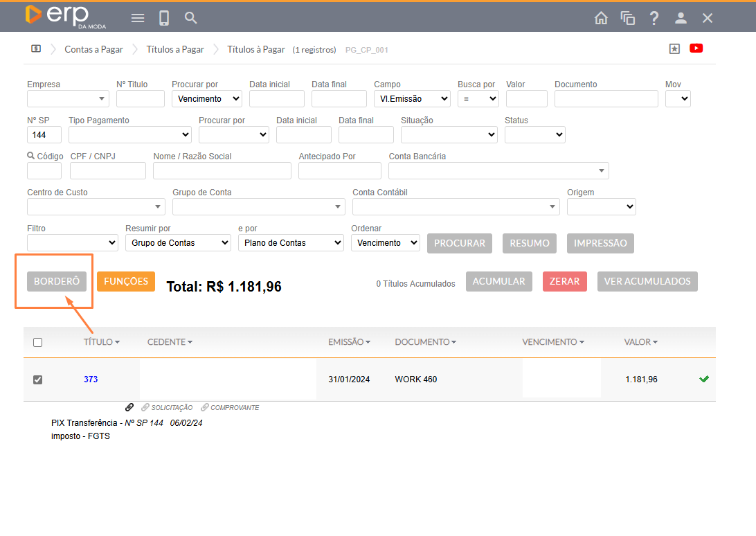756x536 pixels.
Task: Go to home via house icon
Action: 601,18
